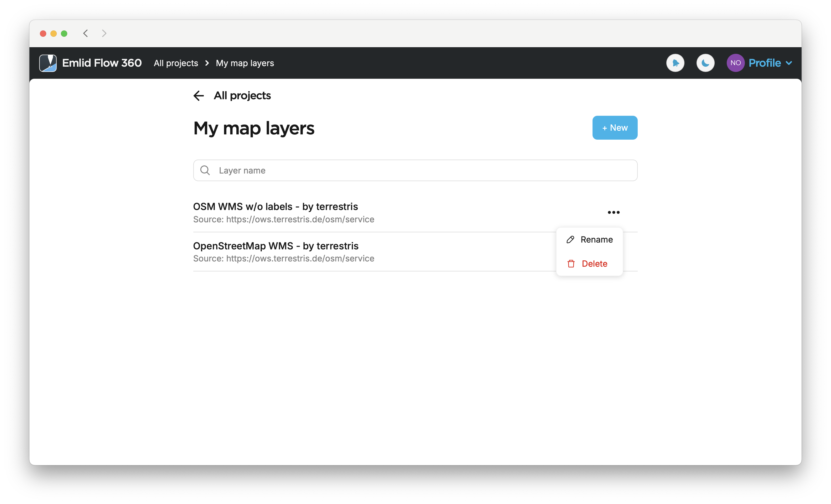
Task: Close the window with red button
Action: point(43,33)
